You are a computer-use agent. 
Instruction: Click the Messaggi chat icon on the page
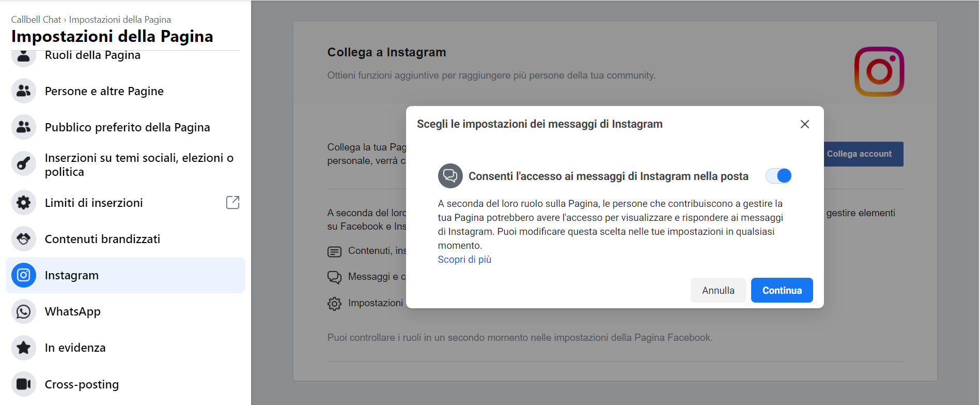pos(335,278)
